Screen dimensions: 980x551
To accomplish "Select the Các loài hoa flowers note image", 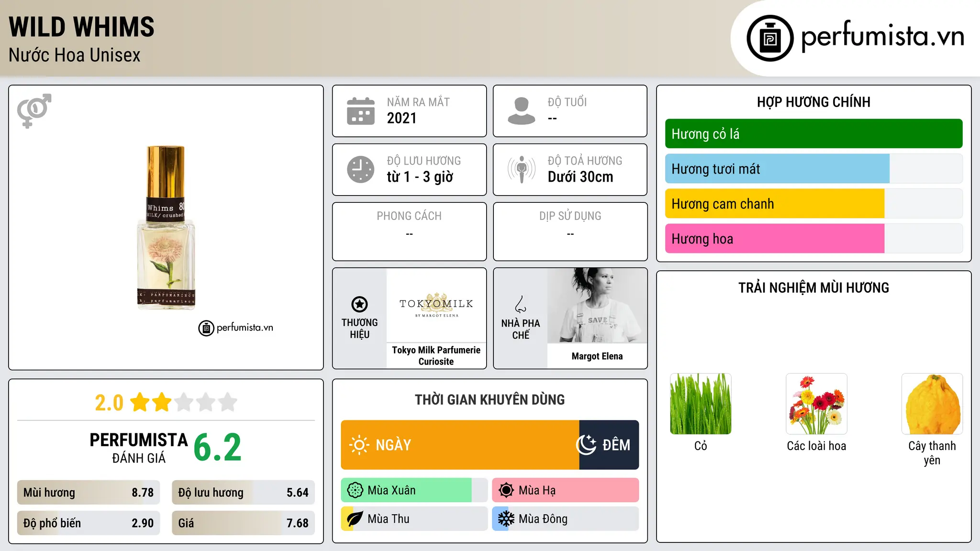I will pyautogui.click(x=816, y=404).
